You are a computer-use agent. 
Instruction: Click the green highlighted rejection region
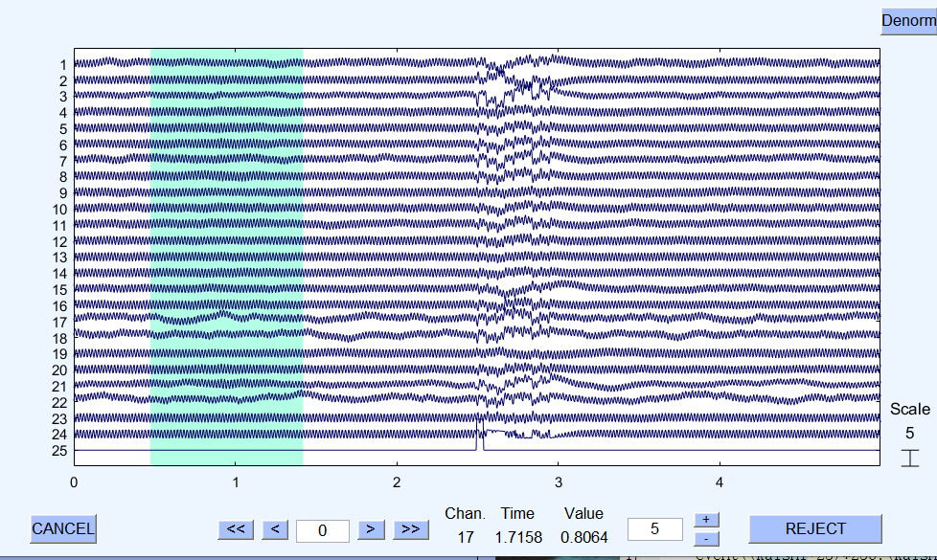226,257
